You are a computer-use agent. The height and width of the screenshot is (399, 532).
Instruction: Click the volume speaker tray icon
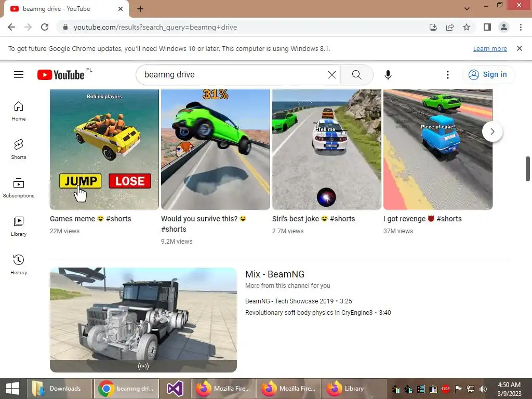coord(483,389)
